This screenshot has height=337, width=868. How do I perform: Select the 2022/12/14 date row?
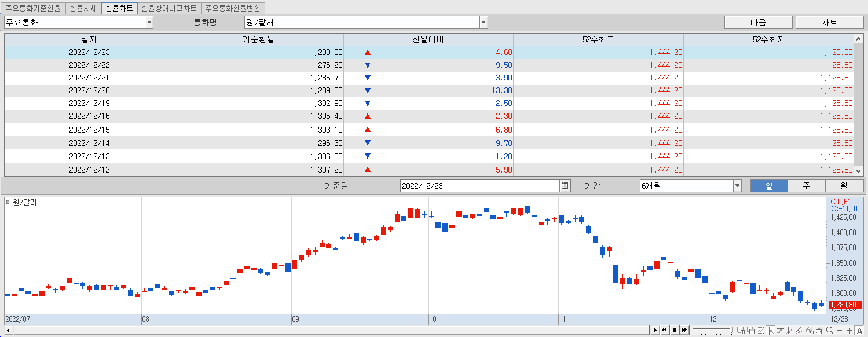pos(429,143)
